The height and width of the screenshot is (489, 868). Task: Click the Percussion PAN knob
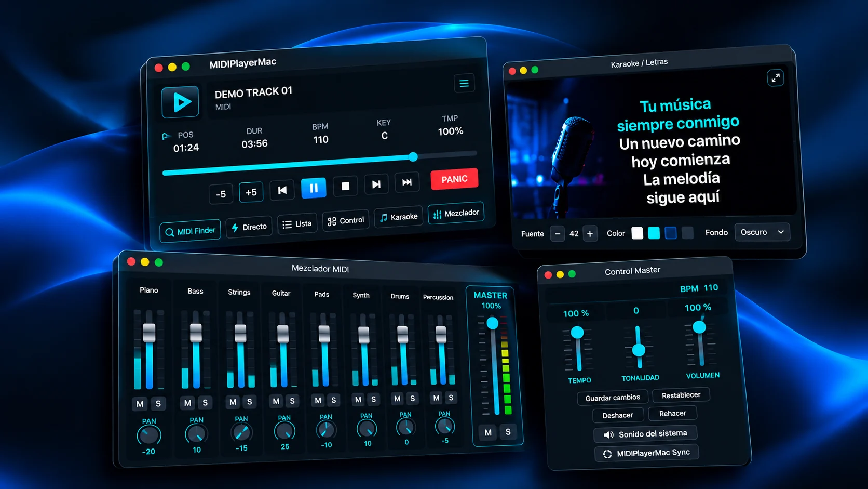444,426
